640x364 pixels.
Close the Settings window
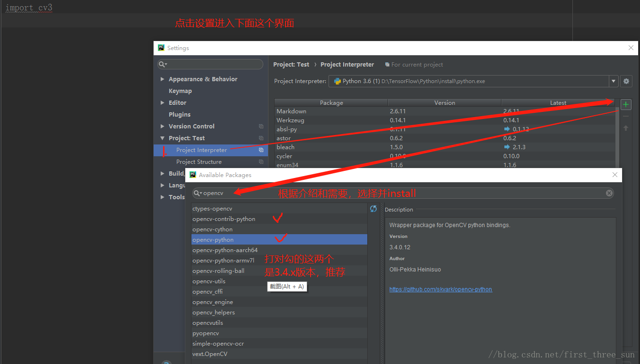pos(631,48)
